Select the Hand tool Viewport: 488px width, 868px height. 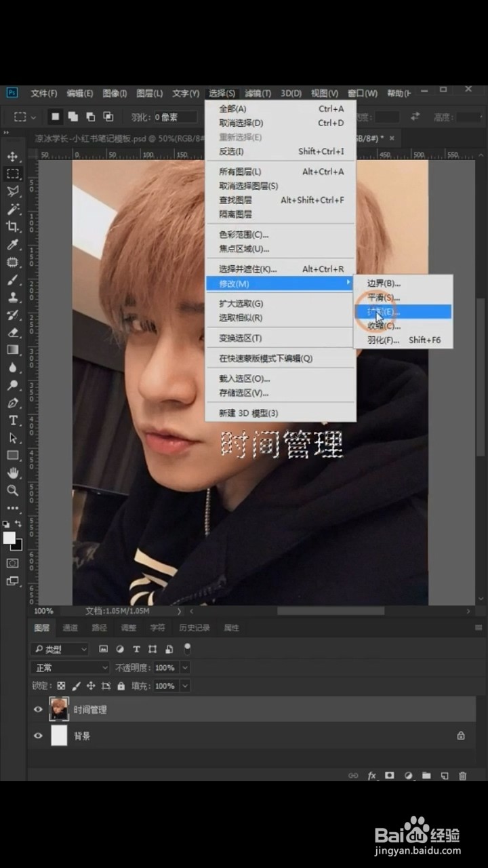(13, 473)
